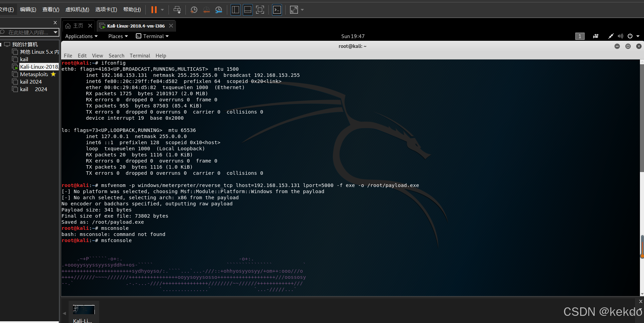Collapse the 我的计算机 tree node

click(1, 45)
